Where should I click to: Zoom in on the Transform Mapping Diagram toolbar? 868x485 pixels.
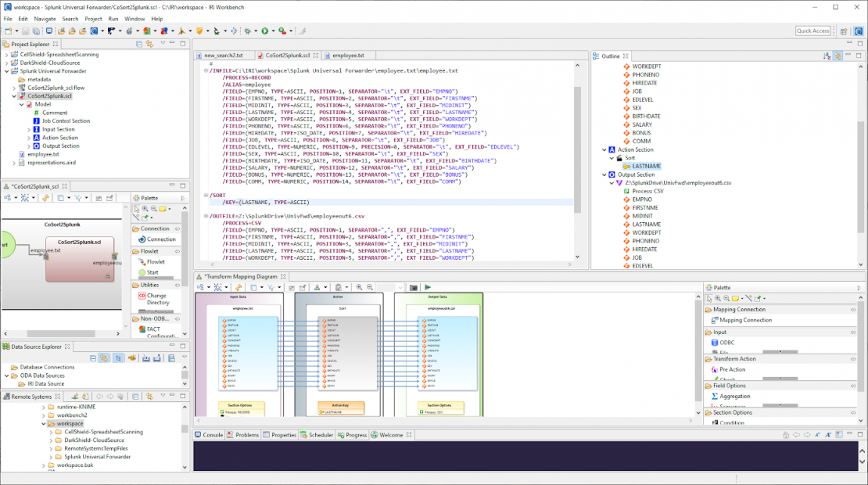359,287
